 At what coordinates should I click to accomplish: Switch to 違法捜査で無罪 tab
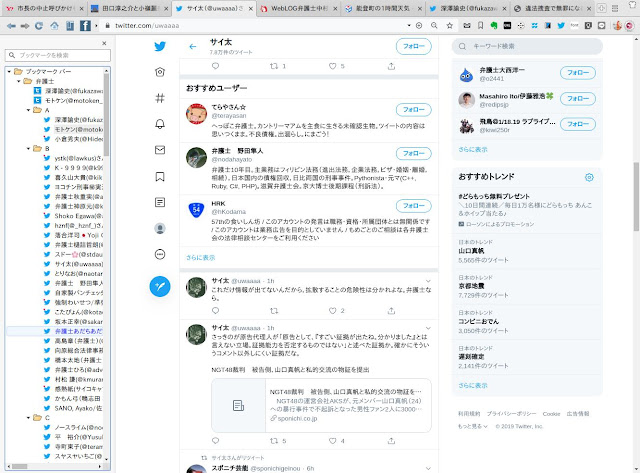pos(553,8)
